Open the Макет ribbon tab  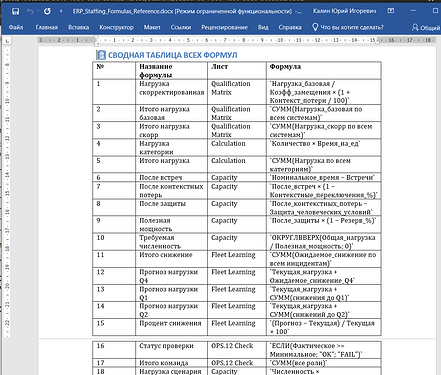[152, 27]
